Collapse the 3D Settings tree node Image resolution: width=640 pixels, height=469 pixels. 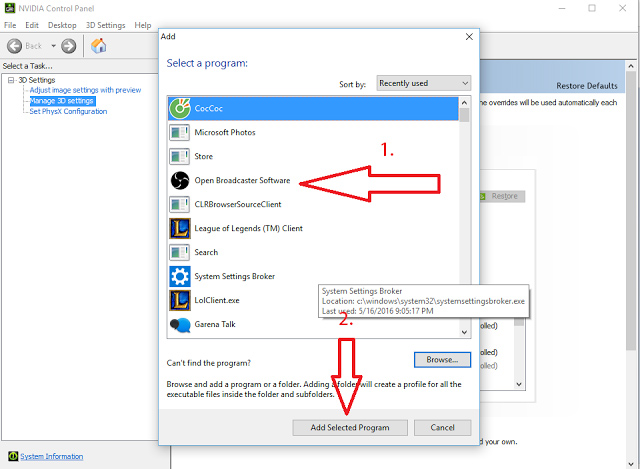click(11, 80)
